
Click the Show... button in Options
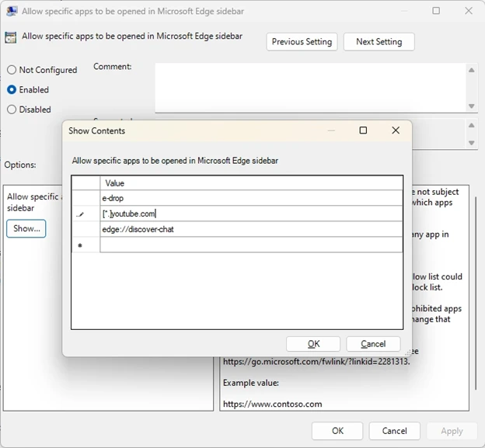pos(26,228)
